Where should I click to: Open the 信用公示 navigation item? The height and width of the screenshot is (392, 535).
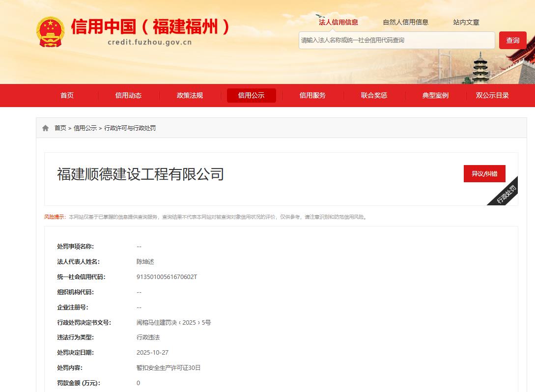(x=251, y=95)
